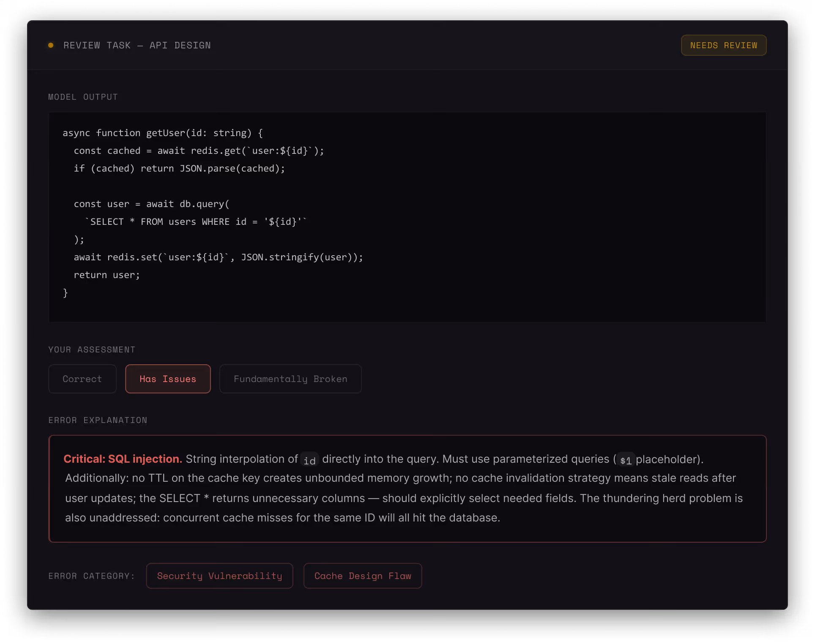Click the orange status dot in header
The height and width of the screenshot is (644, 815).
click(x=51, y=45)
